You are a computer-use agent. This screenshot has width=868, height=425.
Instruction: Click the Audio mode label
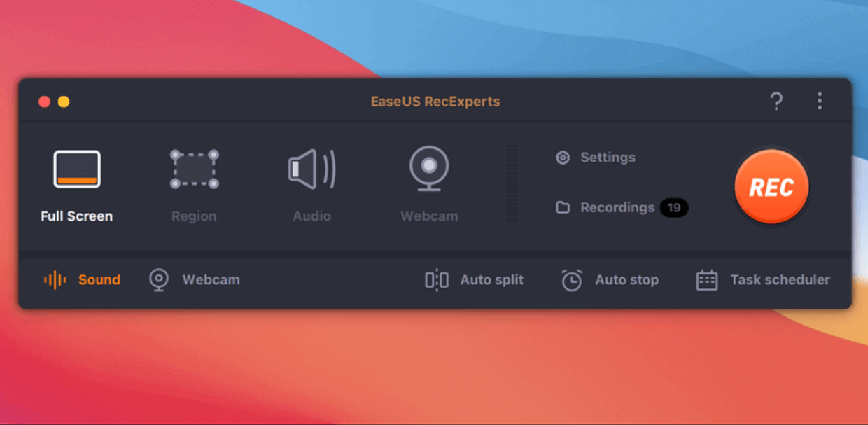click(312, 216)
